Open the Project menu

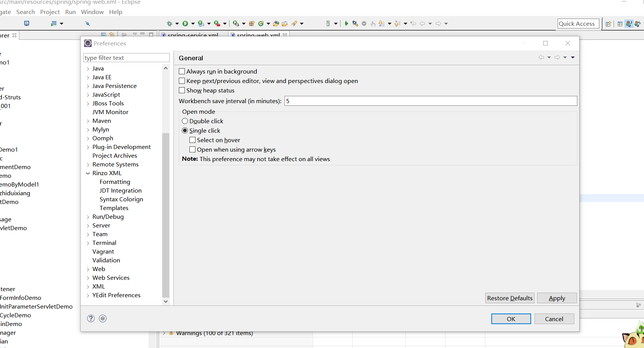click(50, 12)
